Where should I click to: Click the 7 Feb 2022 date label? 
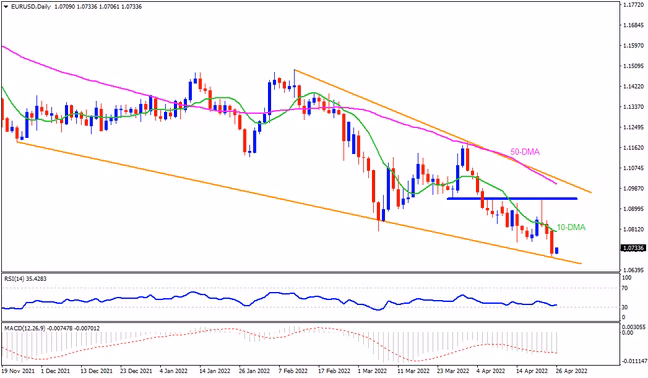[x=293, y=371]
